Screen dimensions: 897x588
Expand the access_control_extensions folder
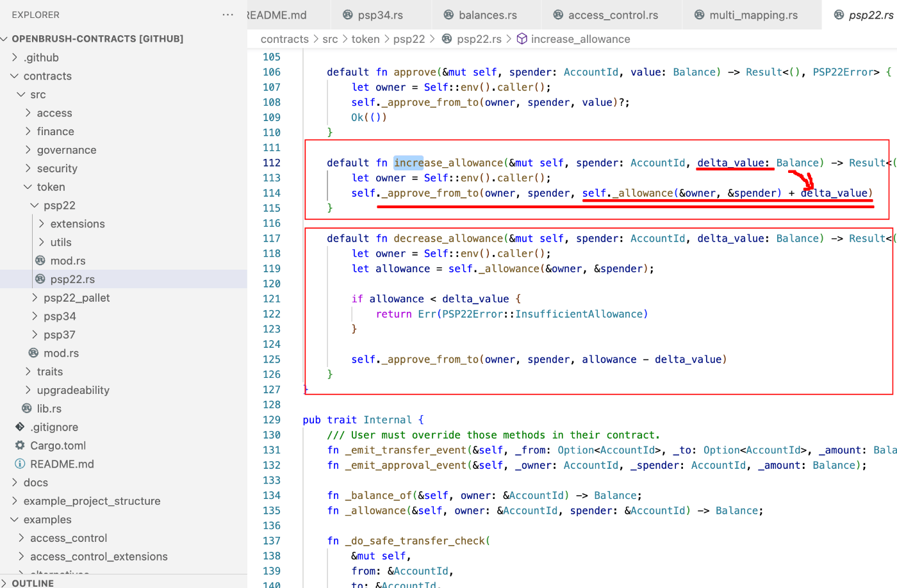[x=21, y=557]
